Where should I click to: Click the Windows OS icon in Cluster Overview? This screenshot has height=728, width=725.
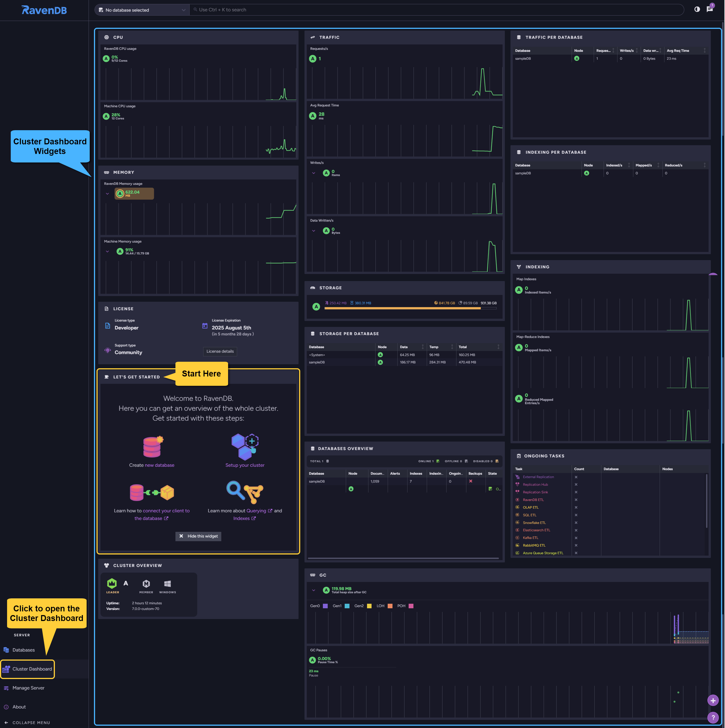tap(168, 584)
